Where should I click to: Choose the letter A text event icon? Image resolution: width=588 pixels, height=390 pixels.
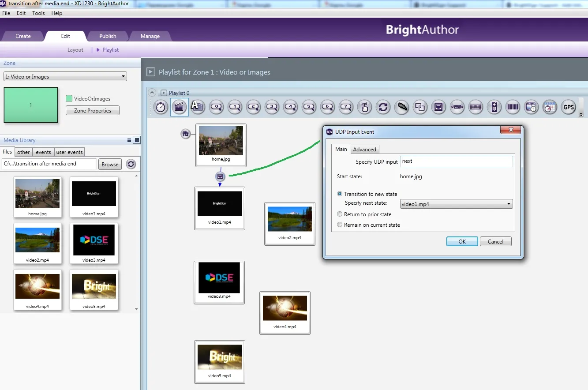pyautogui.click(x=197, y=106)
